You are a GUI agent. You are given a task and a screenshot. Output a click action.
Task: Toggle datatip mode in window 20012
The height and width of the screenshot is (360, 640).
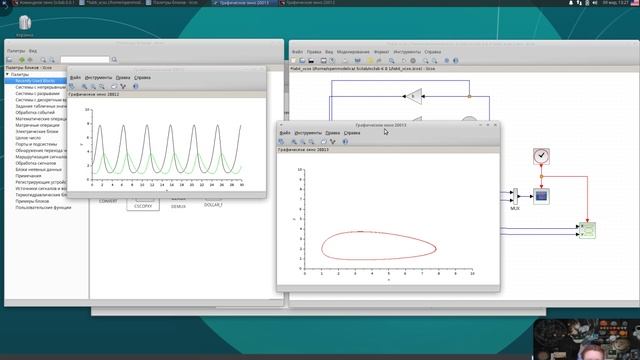(123, 87)
